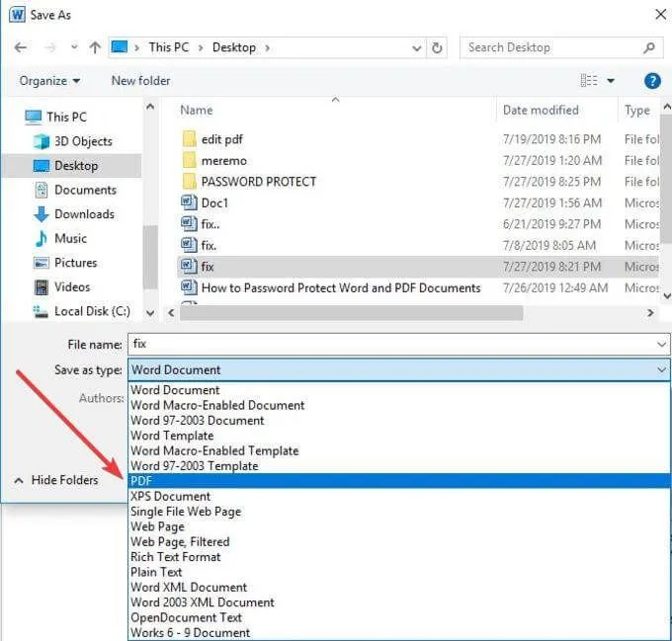The height and width of the screenshot is (641, 672).
Task: Open Downloads in sidebar
Action: click(x=74, y=214)
